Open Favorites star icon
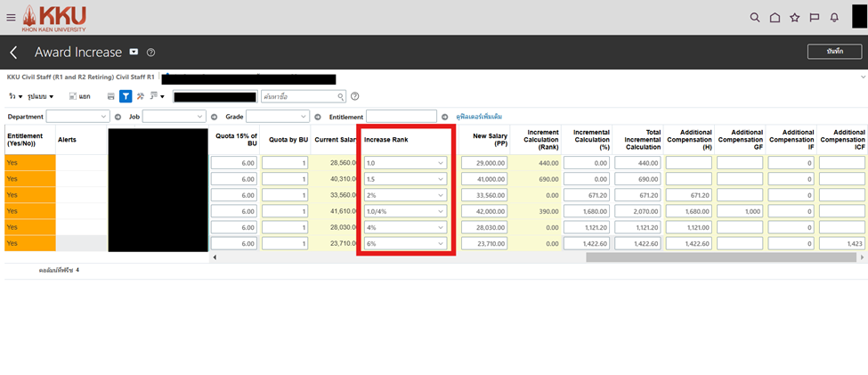 pyautogui.click(x=794, y=17)
